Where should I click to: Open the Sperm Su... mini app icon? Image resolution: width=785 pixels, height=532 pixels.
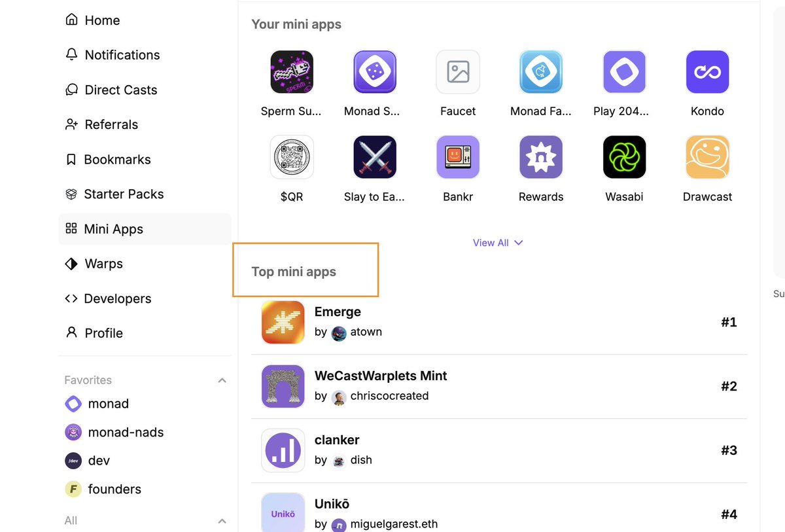[292, 72]
